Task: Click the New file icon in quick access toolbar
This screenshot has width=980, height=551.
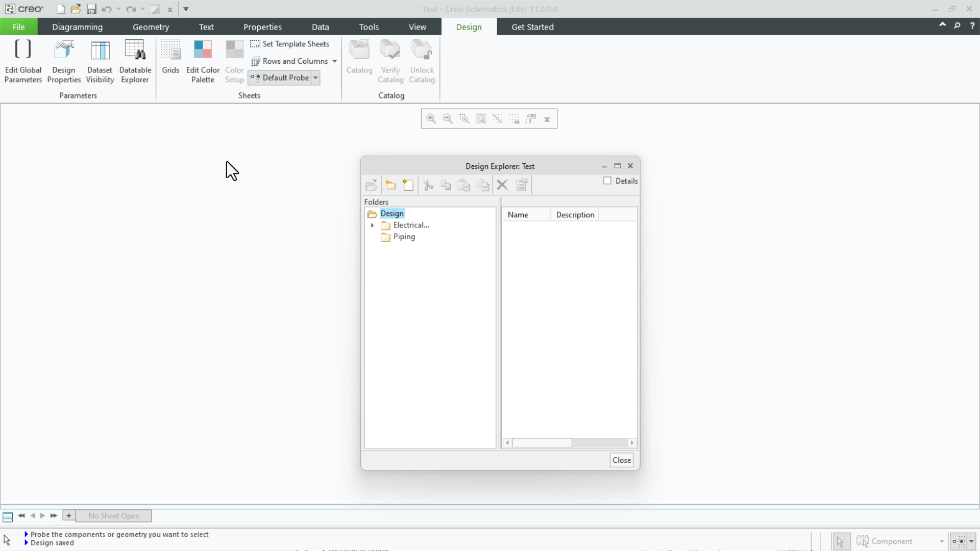Action: [61, 9]
